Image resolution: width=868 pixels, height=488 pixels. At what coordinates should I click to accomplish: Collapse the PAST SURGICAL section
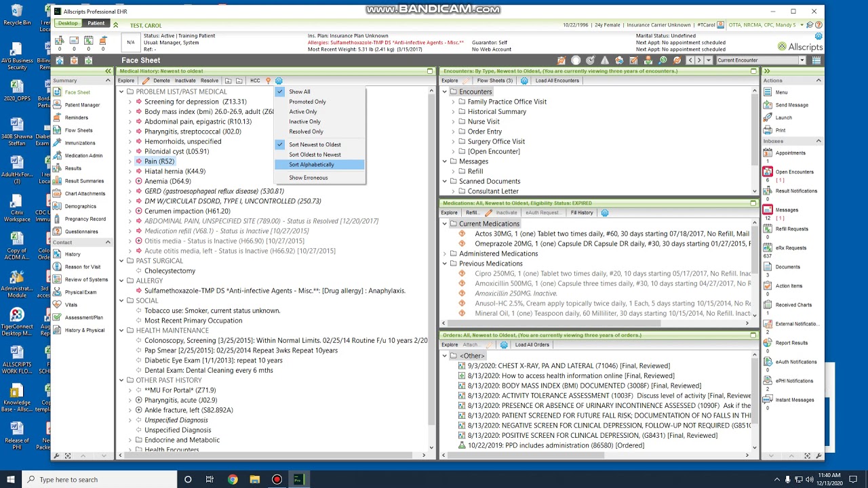[x=121, y=261]
